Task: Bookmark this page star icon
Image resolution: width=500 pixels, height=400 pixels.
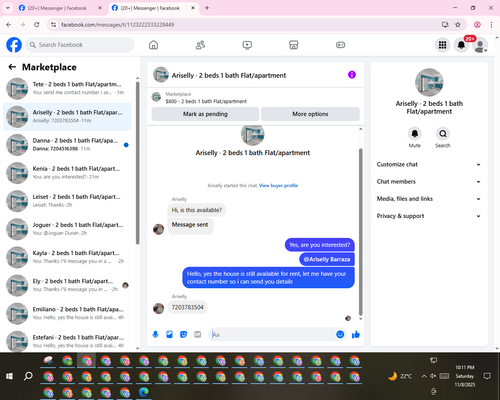Action: click(458, 24)
